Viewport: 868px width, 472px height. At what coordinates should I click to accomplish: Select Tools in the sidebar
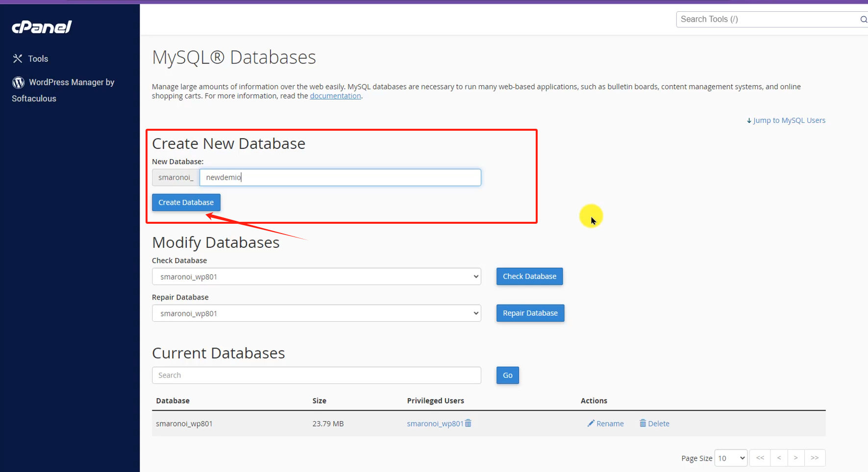coord(38,58)
